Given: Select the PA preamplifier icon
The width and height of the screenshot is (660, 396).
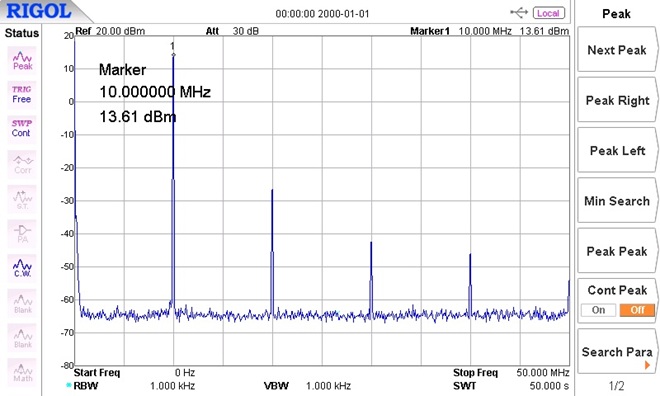Looking at the screenshot, I should (22, 234).
